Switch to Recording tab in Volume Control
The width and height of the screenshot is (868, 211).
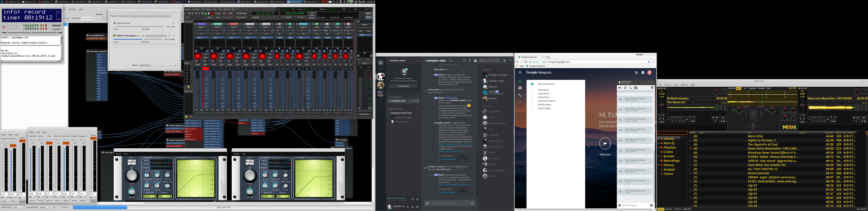click(x=124, y=16)
